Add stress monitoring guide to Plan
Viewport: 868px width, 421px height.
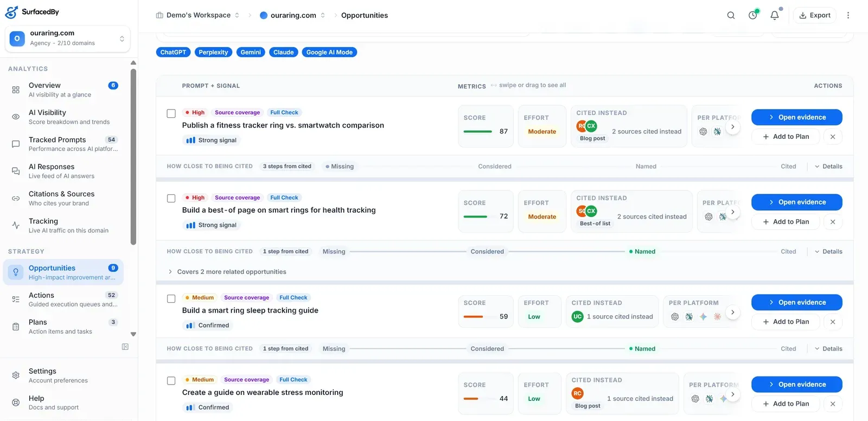coord(786,404)
